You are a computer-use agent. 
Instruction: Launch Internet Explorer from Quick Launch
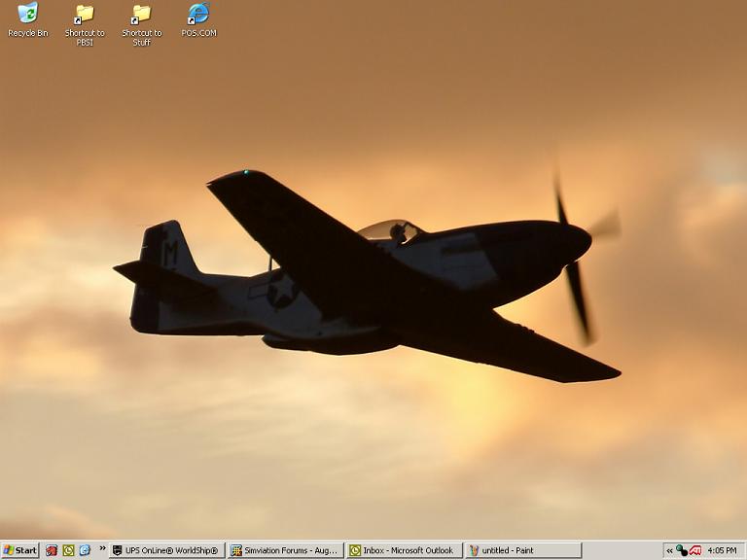pyautogui.click(x=85, y=550)
